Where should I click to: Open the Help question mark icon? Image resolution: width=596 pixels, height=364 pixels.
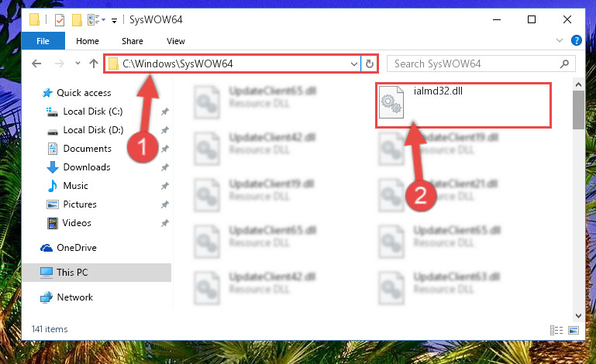pos(576,40)
